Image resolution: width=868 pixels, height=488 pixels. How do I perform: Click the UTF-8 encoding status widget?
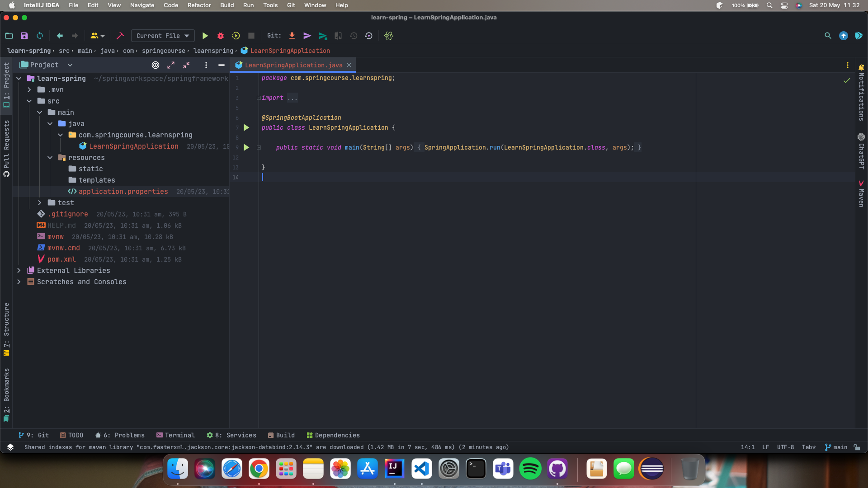pyautogui.click(x=785, y=447)
